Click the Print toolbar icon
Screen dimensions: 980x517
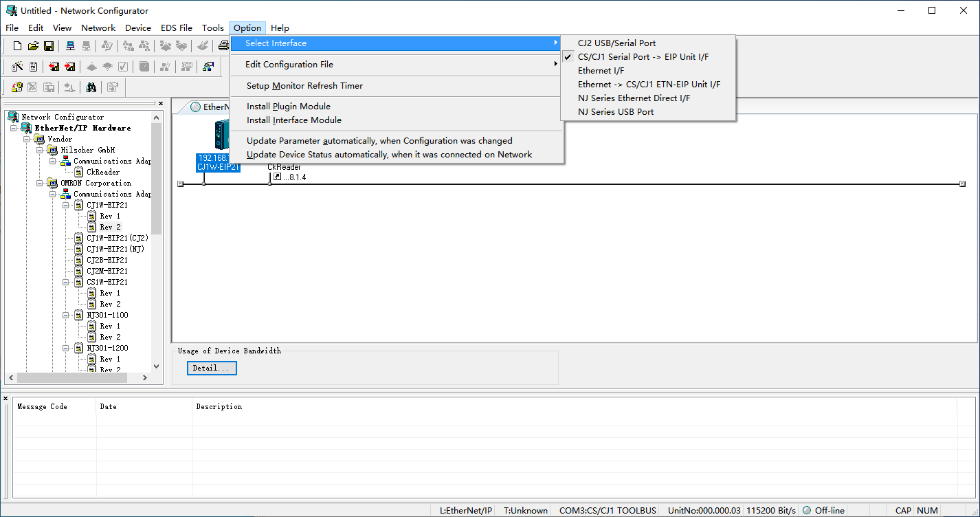[x=223, y=46]
